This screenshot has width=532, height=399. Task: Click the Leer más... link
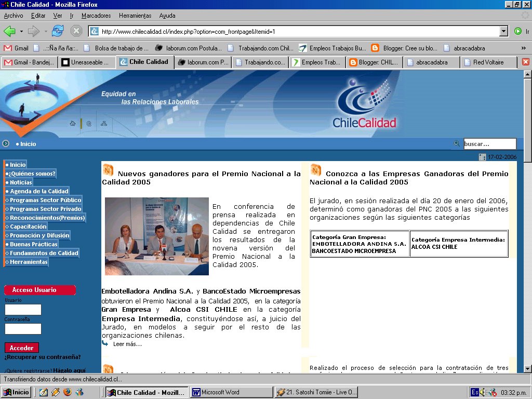coord(128,344)
